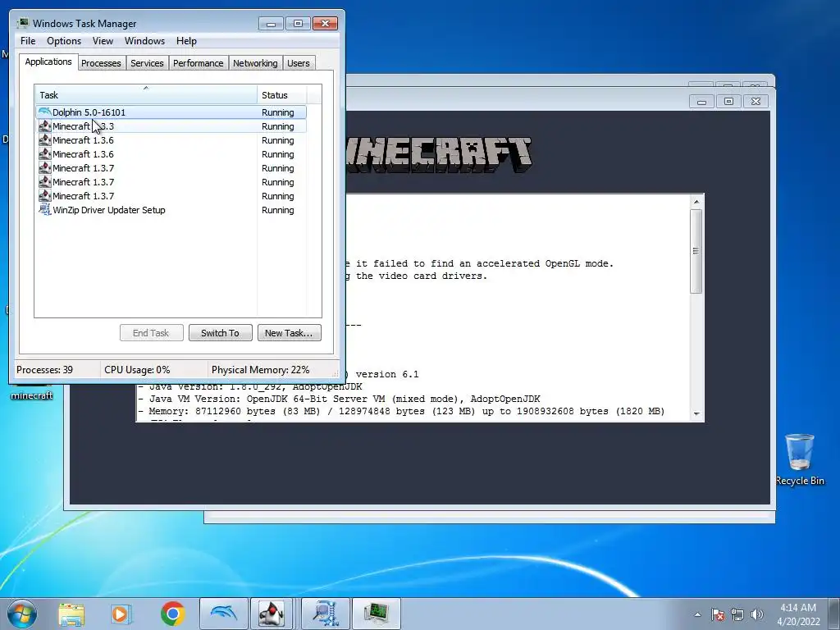Viewport: 840px width, 630px height.
Task: Select first Minecraft 1.3.6 task
Action: 171,139
